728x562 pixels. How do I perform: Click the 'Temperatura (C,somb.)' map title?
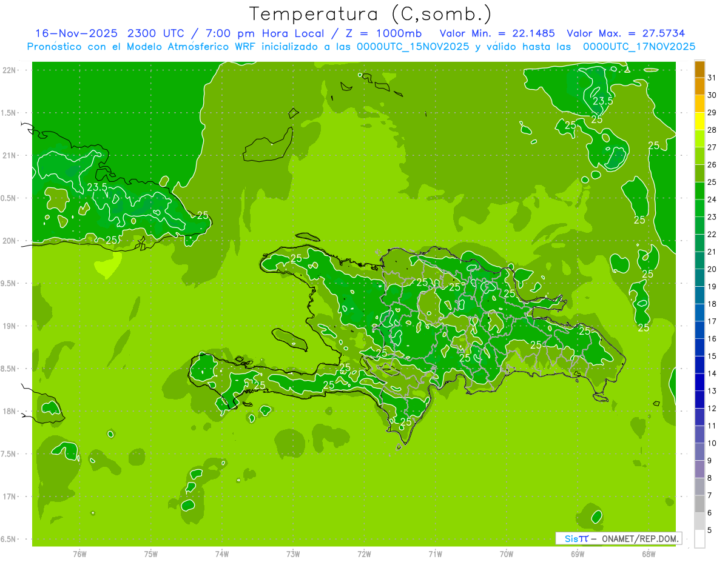click(371, 14)
